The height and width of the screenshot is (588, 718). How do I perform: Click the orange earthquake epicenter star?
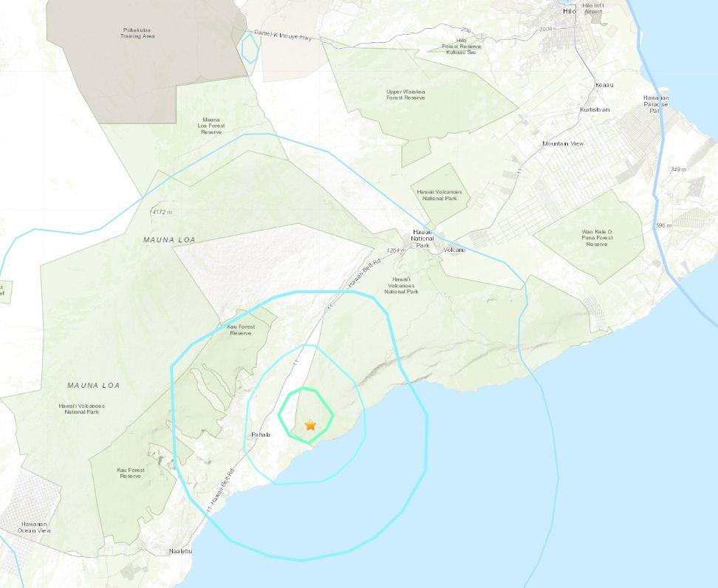tap(310, 425)
